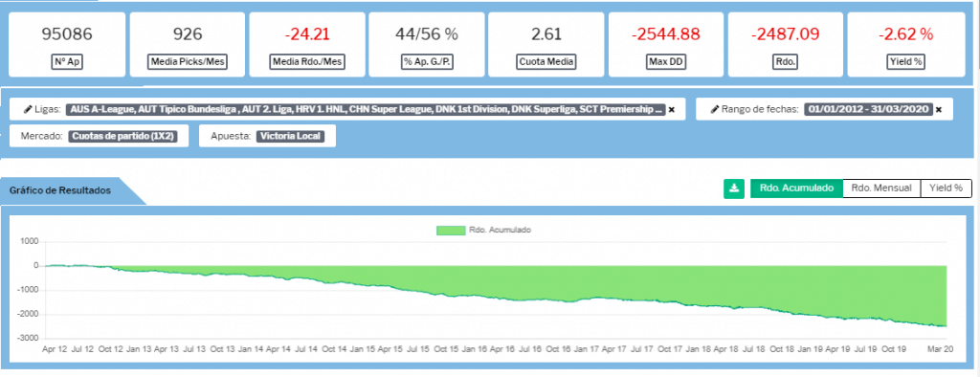This screenshot has width=980, height=377.
Task: Click the Yield % stat card label
Action: pos(905,62)
